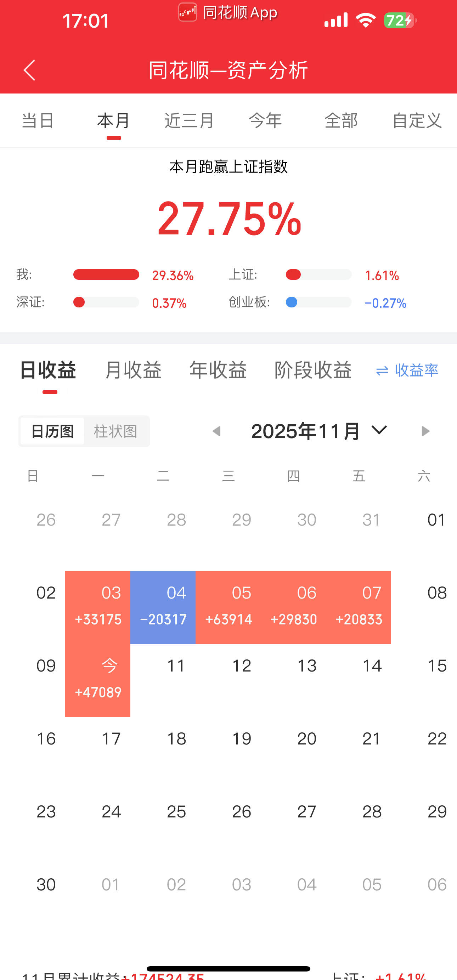Screen dimensions: 457x980
Task: Tap the 06 cell showing +29830
Action: pyautogui.click(x=293, y=607)
